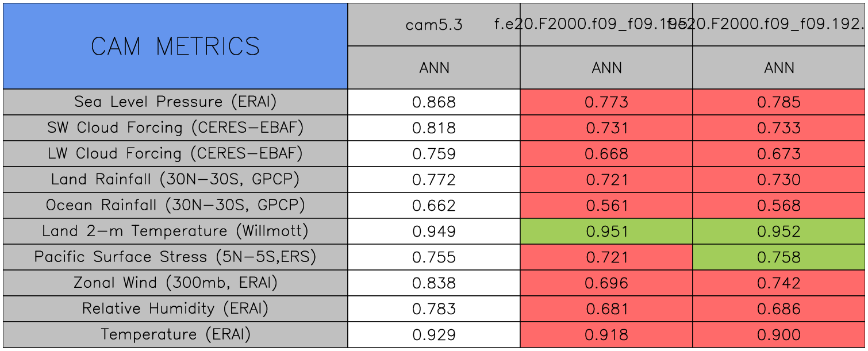Click the Temperature (ERAI) row label
Screen dimensions: 868x351
click(175, 335)
